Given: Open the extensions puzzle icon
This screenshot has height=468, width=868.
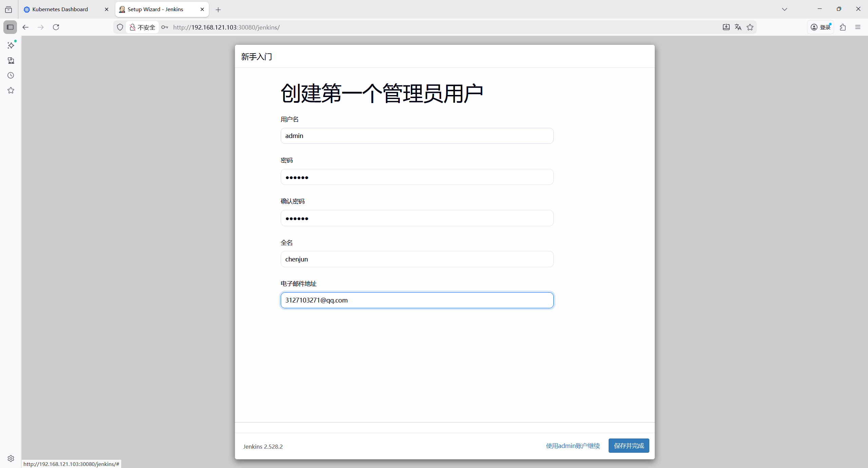Looking at the screenshot, I should pos(843,27).
